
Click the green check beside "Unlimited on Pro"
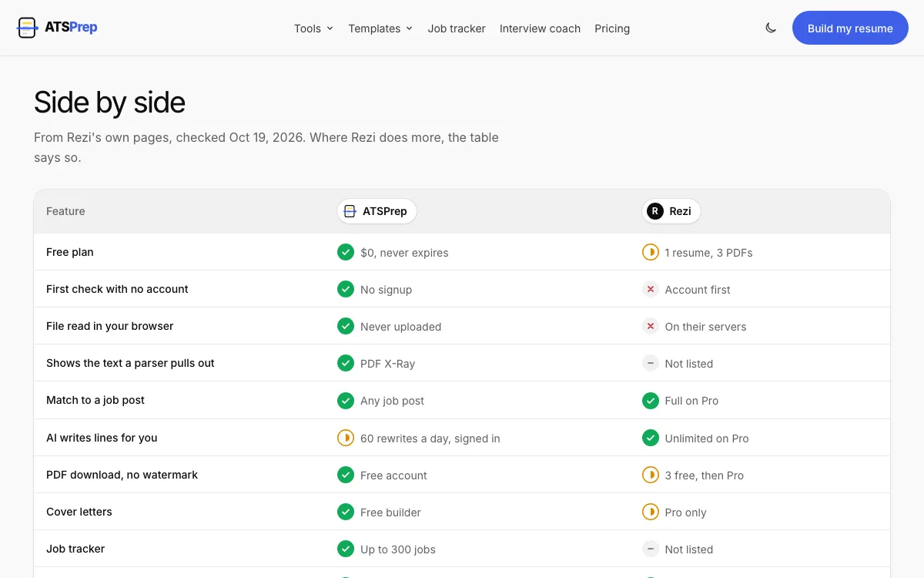(x=651, y=438)
